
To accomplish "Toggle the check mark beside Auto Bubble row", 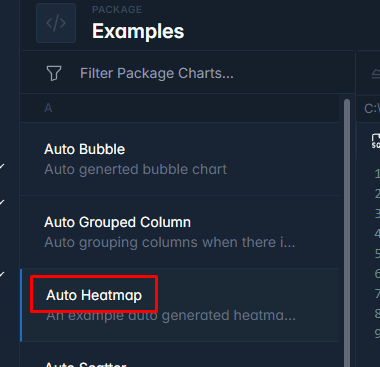I will coord(2,166).
